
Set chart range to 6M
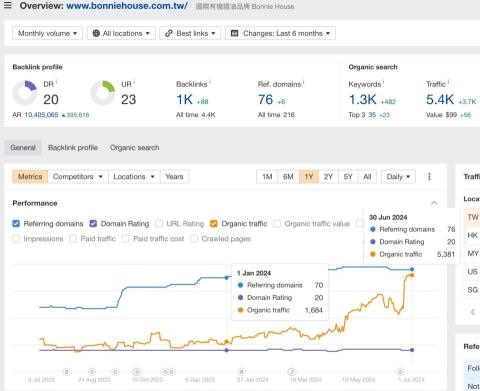pyautogui.click(x=288, y=177)
